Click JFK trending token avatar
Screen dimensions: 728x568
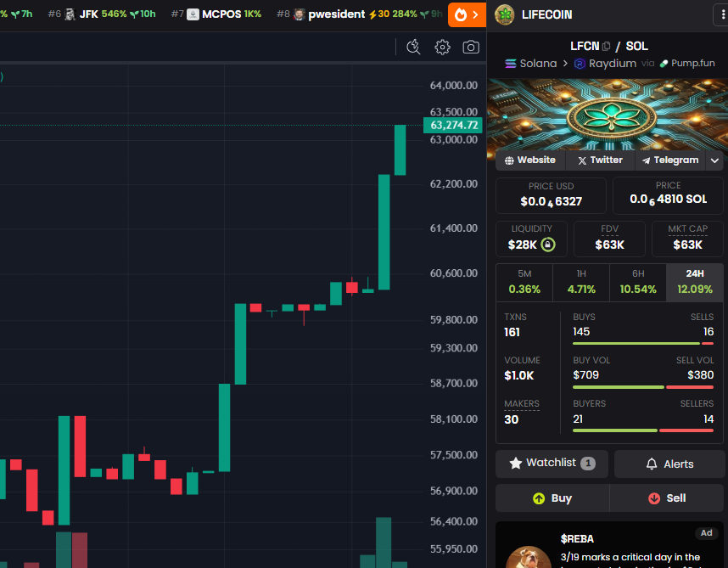point(70,14)
